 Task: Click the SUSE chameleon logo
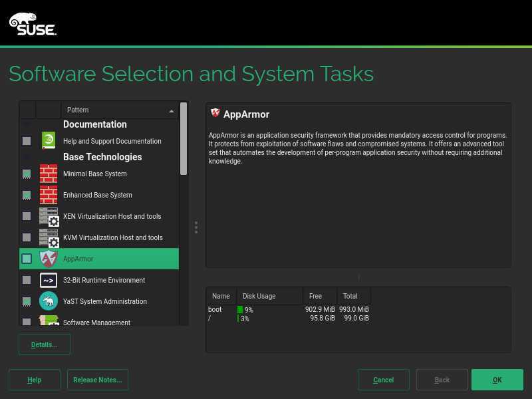point(33,24)
